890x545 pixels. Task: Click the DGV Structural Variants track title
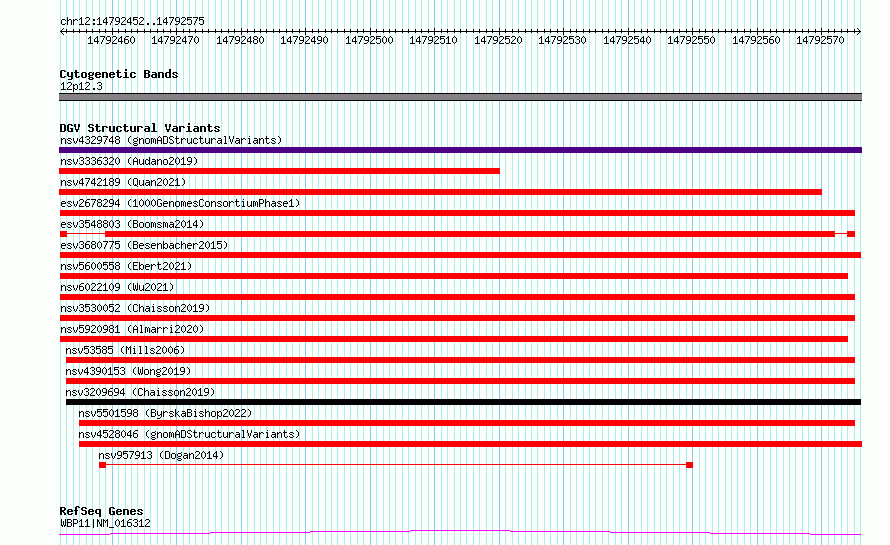(x=140, y=128)
